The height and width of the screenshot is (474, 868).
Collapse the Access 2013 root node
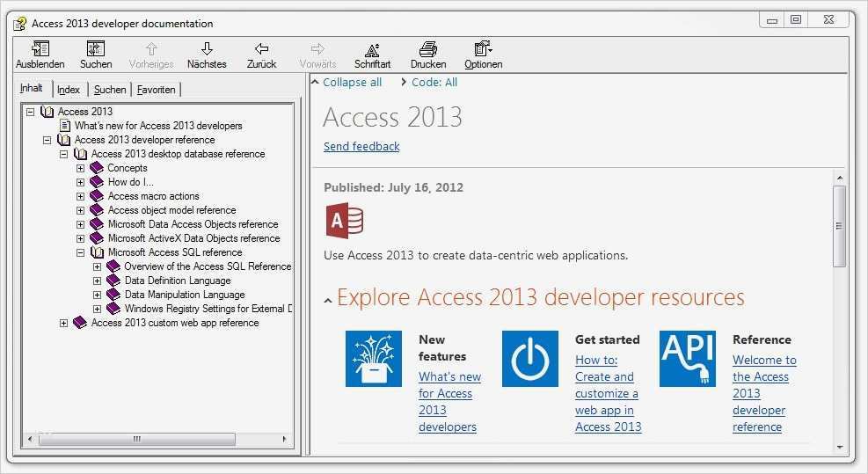[31, 112]
